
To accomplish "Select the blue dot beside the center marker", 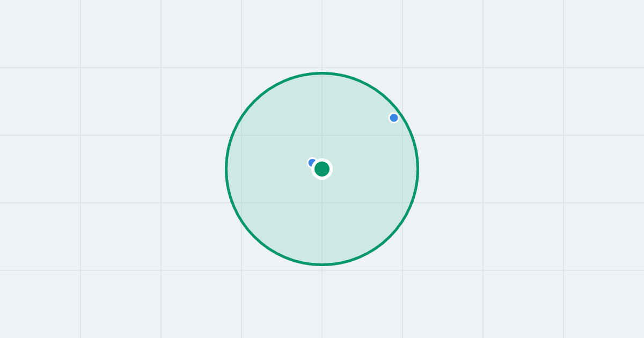I will (x=311, y=162).
